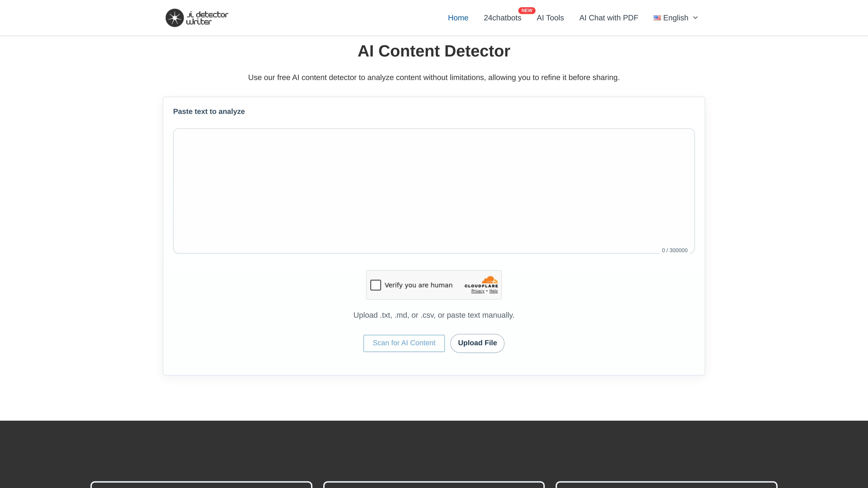Expand the English language dropdown arrow
Screen dimensions: 868x488
point(695,18)
